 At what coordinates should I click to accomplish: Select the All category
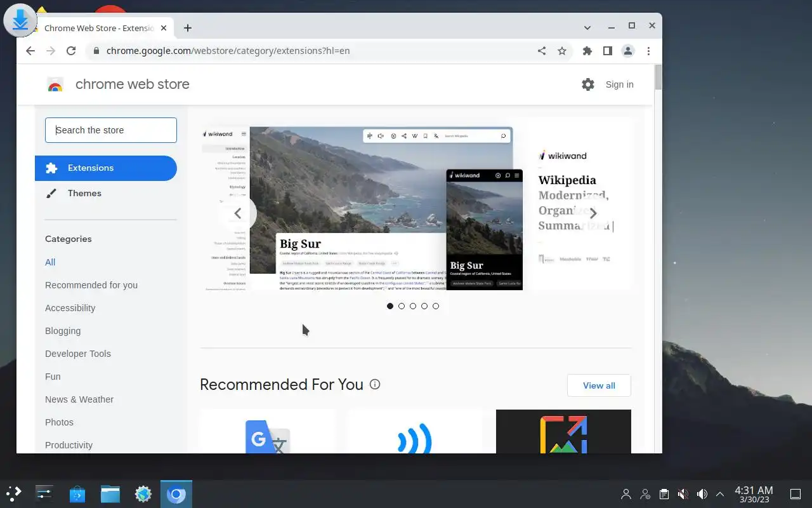(50, 262)
